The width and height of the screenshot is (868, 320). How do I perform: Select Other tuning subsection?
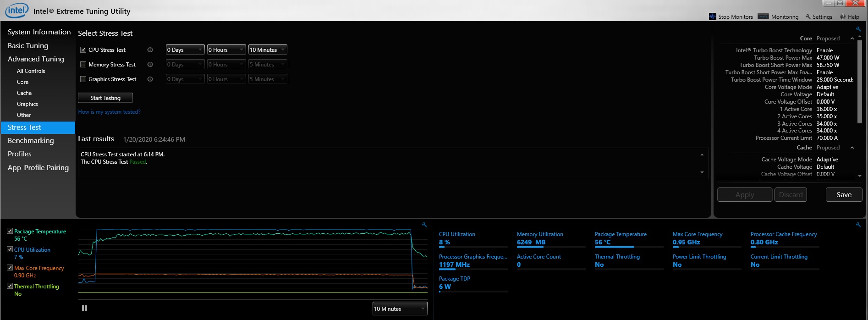click(24, 115)
